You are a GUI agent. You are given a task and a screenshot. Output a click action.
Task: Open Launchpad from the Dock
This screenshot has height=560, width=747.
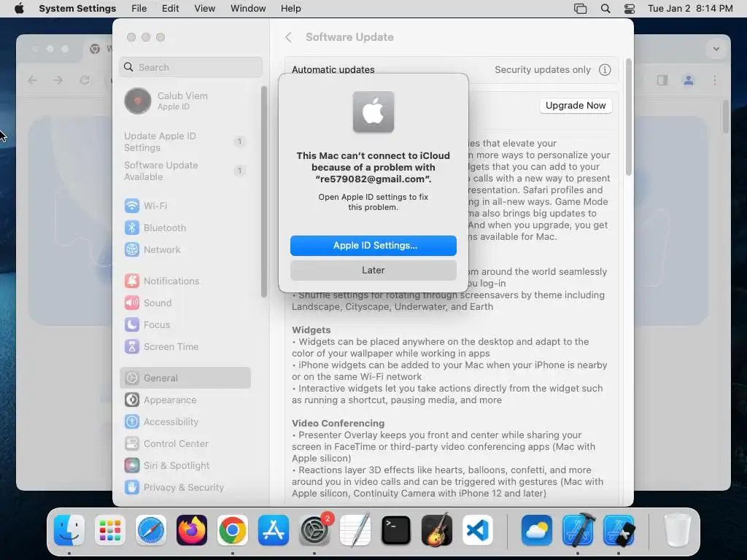click(x=110, y=530)
